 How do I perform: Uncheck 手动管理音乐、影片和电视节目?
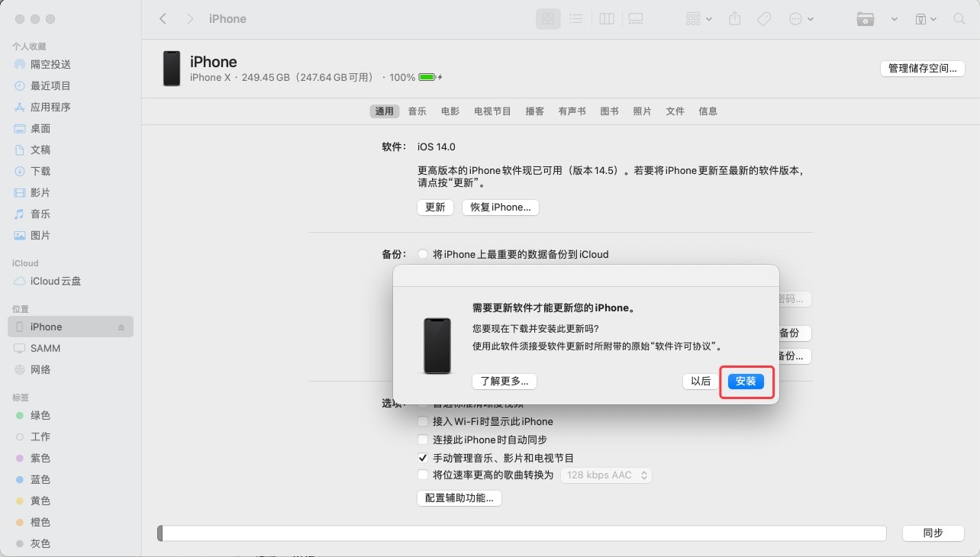423,458
